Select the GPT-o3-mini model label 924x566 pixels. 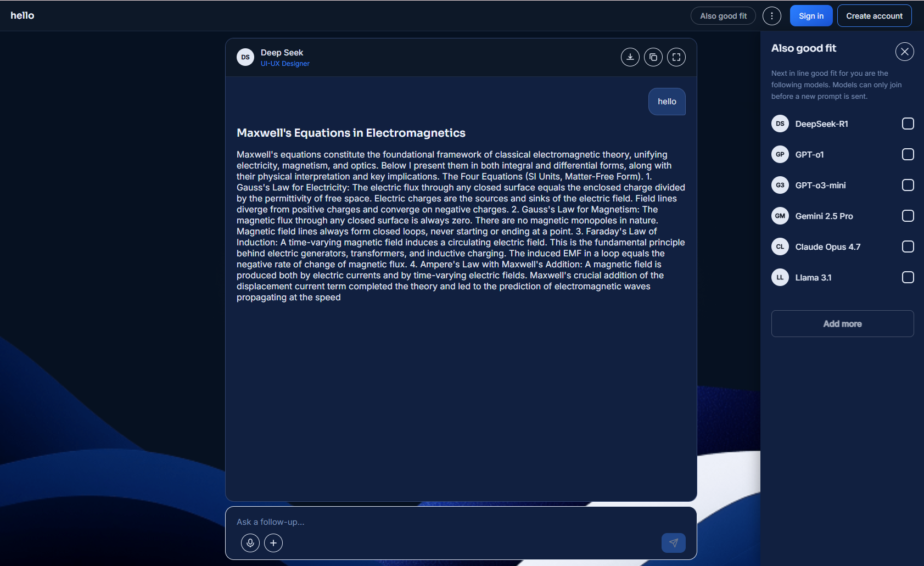[x=821, y=186]
